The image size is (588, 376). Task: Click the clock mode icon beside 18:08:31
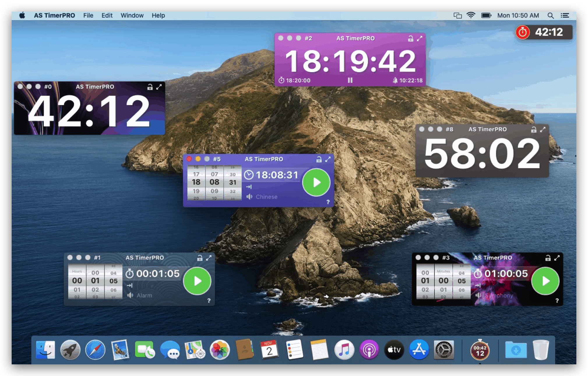pyautogui.click(x=249, y=175)
